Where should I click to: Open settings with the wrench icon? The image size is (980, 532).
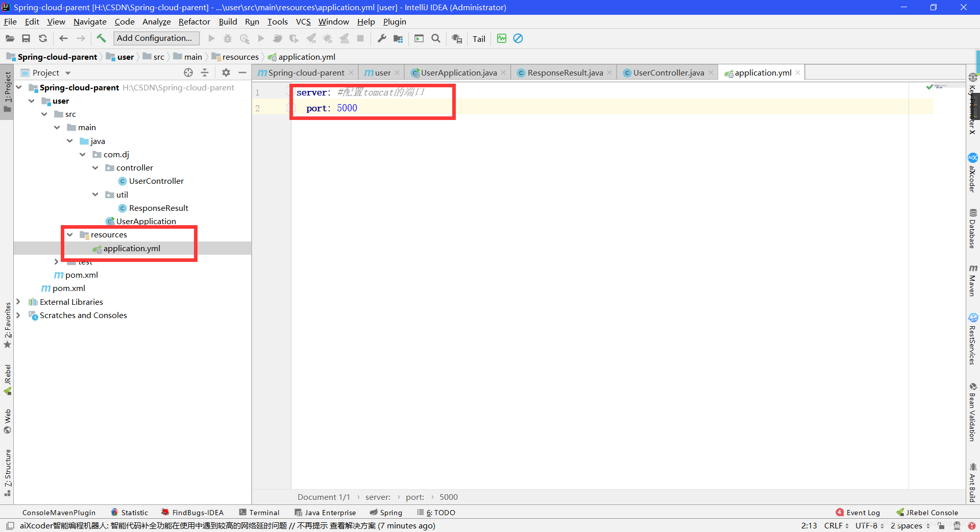click(x=381, y=38)
